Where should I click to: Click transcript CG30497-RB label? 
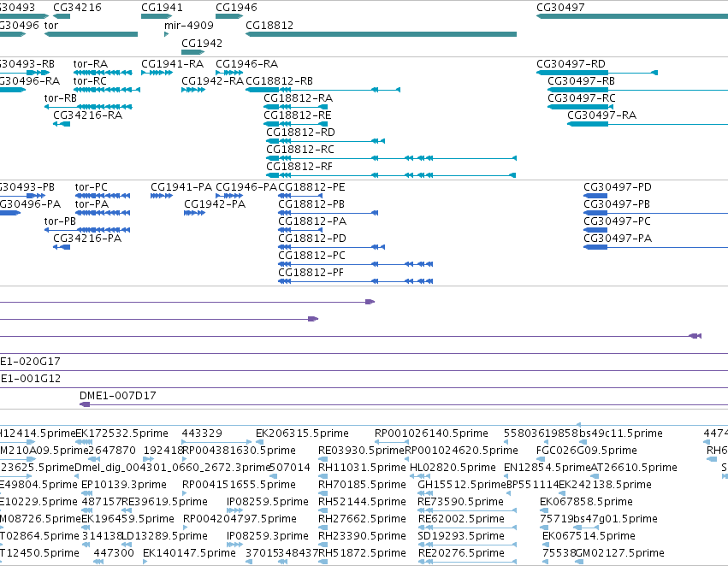click(x=581, y=80)
